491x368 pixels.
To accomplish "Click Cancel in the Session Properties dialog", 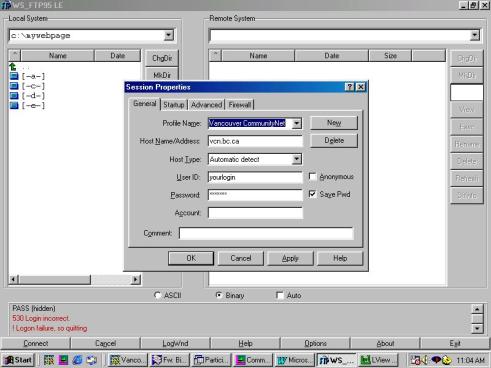I will click(x=241, y=258).
